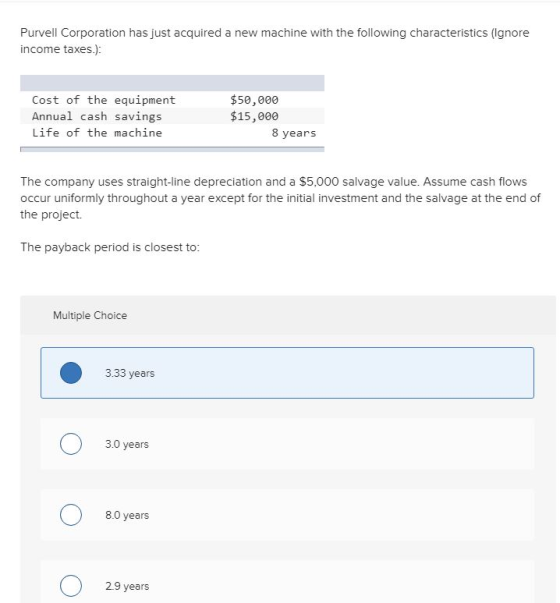Screen dimensions: 560x603
Task: Click the $15,000 annual savings value
Action: click(254, 116)
